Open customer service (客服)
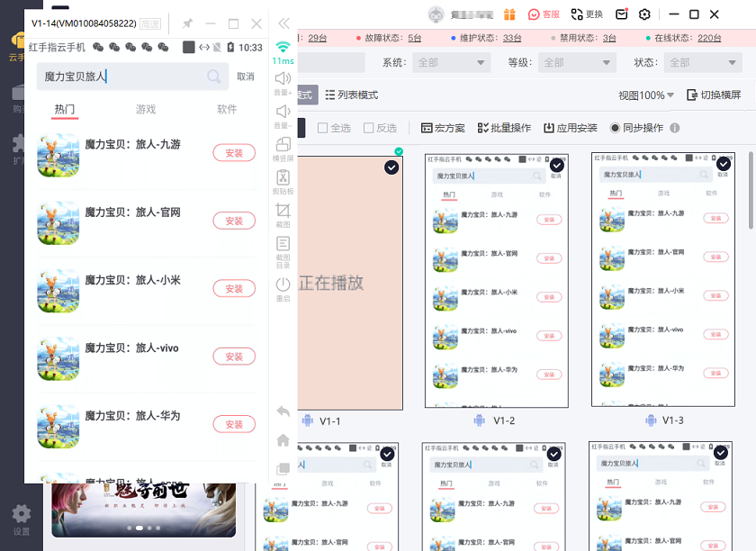Image resolution: width=756 pixels, height=551 pixels. click(x=544, y=14)
